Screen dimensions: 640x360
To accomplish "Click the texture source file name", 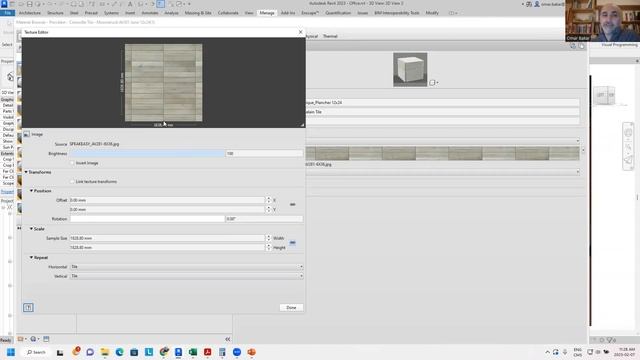I will (x=94, y=144).
